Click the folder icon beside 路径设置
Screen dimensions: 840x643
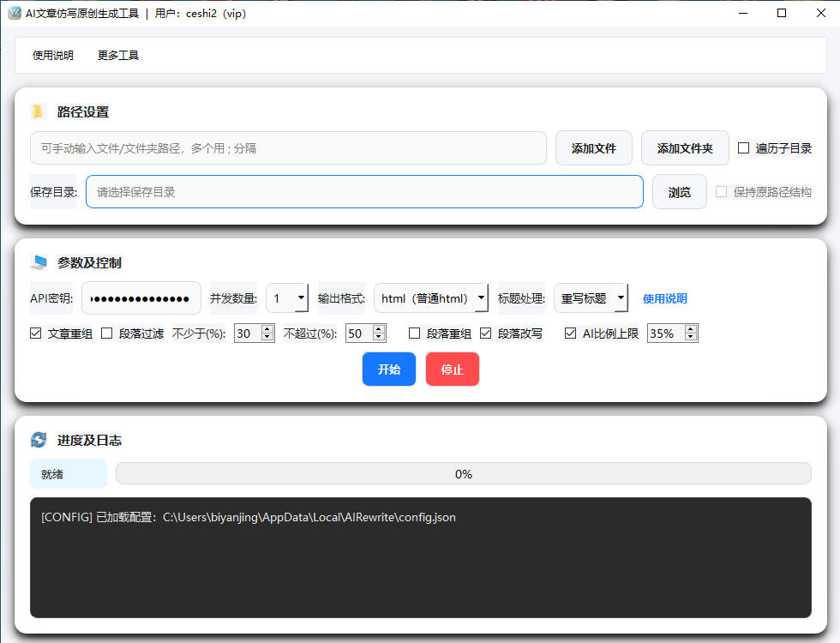pyautogui.click(x=38, y=111)
